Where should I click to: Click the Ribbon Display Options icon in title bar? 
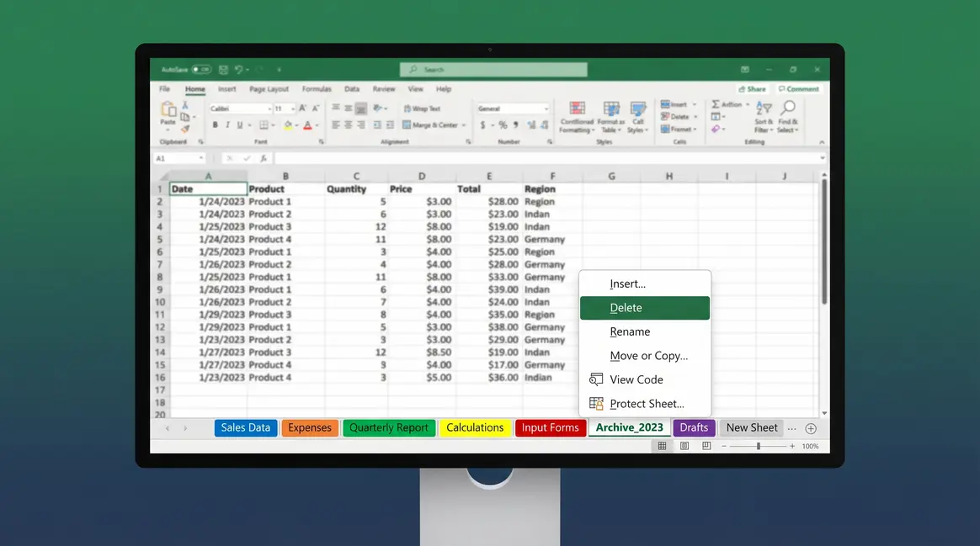point(745,69)
